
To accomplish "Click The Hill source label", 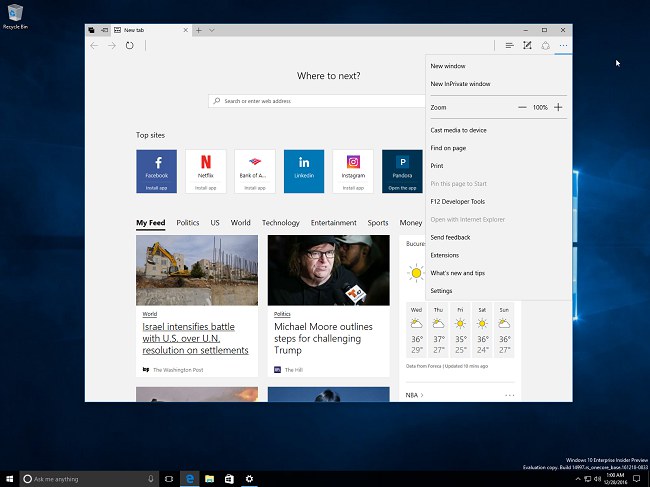I will coord(293,370).
